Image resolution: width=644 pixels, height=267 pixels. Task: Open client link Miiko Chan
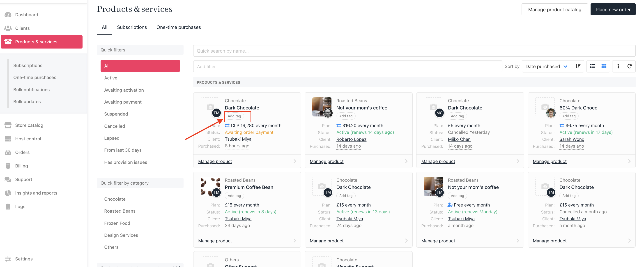(459, 139)
